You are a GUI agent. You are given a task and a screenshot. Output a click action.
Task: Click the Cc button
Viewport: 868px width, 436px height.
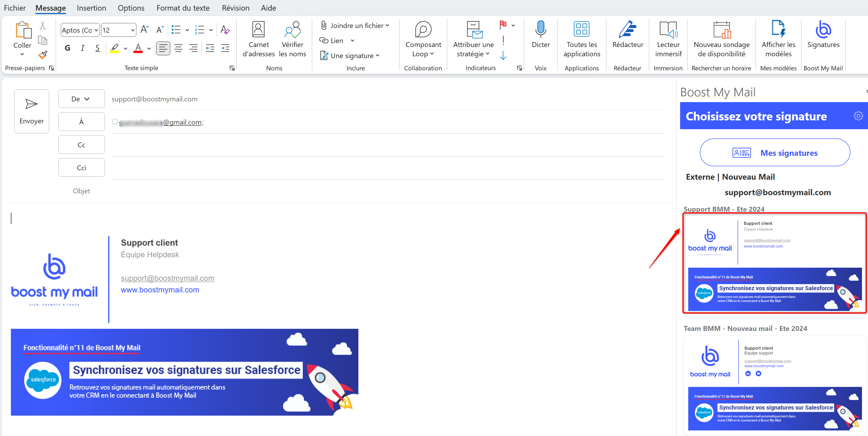point(81,144)
